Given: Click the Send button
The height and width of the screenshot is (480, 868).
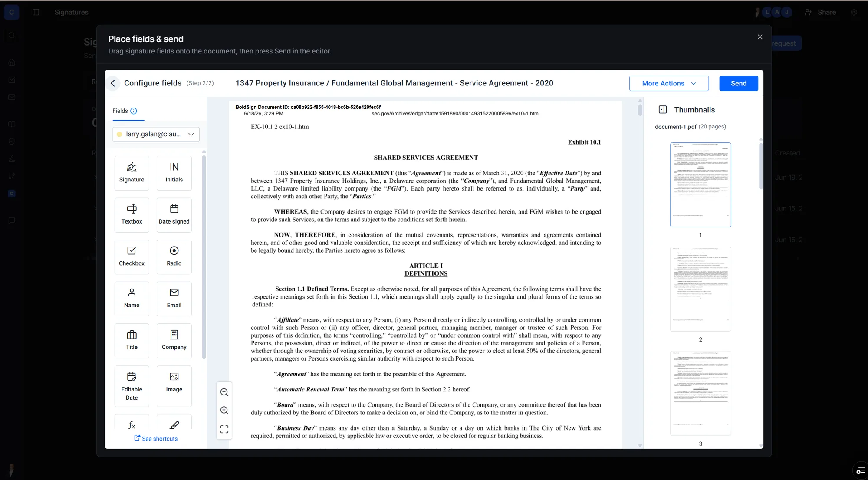Looking at the screenshot, I should [739, 83].
